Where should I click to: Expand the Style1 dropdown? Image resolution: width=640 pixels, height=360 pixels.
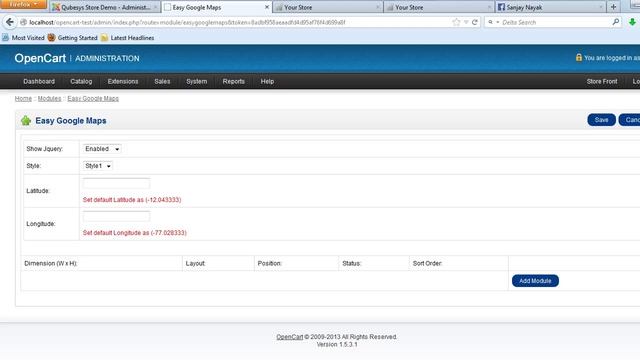tap(98, 166)
